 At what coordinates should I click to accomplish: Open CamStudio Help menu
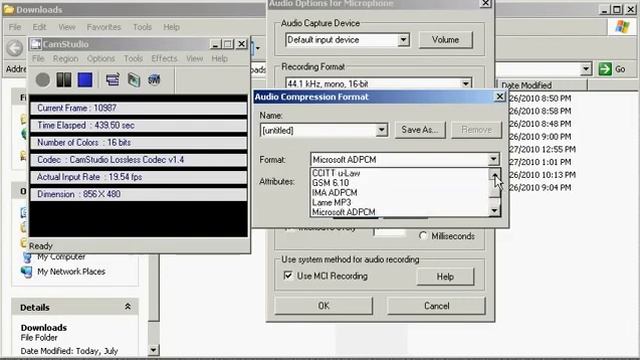tap(219, 59)
